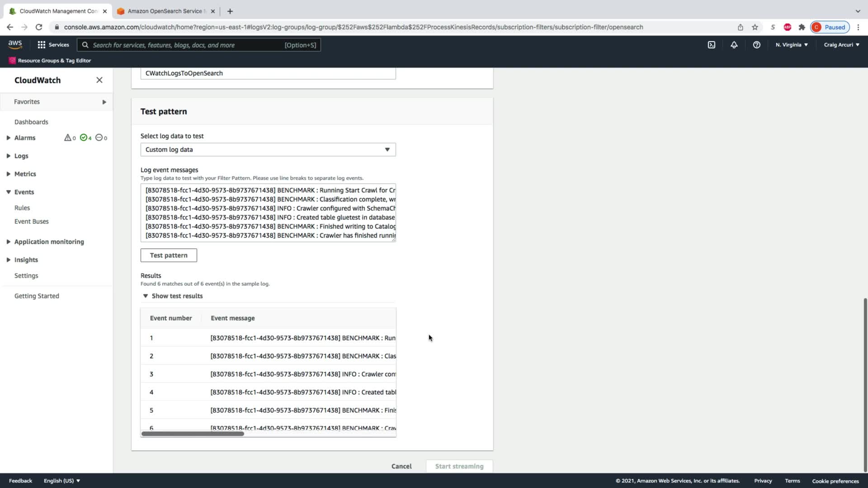Viewport: 868px width, 488px height.
Task: Switch to Amazon OpenSearch Service tab
Action: click(165, 11)
